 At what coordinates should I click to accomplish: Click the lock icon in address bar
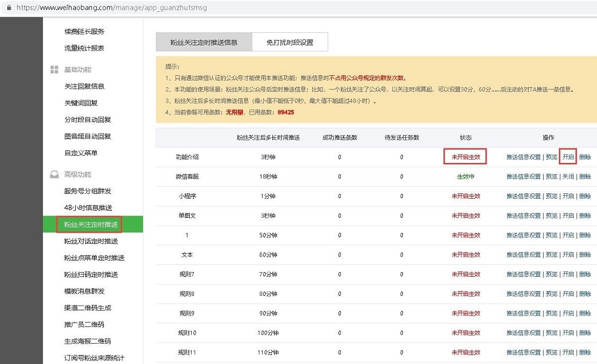9,7
